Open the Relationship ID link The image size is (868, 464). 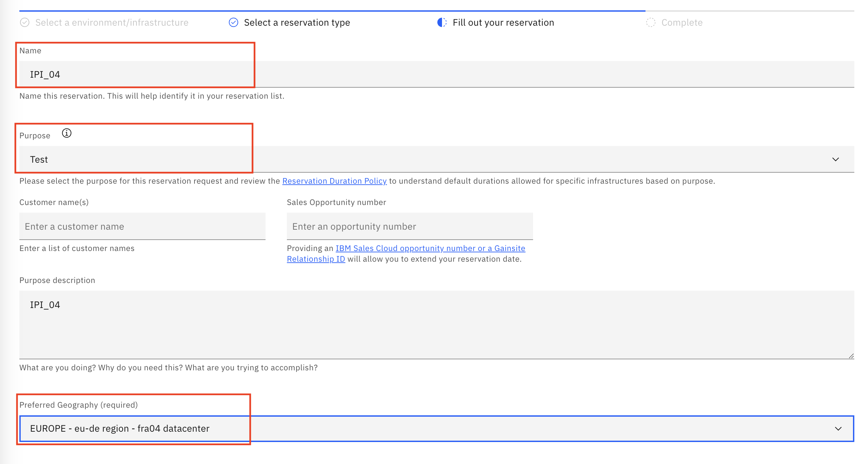click(316, 259)
